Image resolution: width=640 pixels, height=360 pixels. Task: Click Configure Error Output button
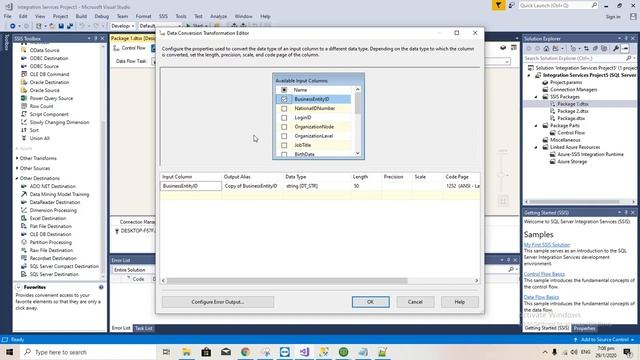pos(218,302)
